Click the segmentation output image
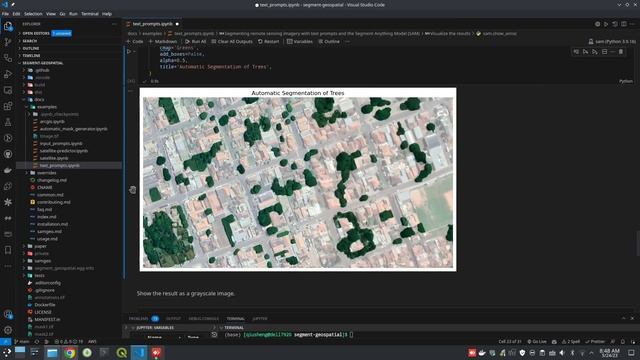640x360 pixels. pos(298,179)
